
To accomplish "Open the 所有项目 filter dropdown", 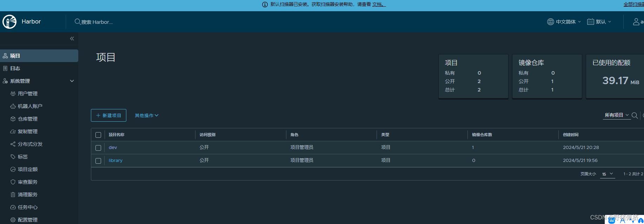I will pos(617,115).
